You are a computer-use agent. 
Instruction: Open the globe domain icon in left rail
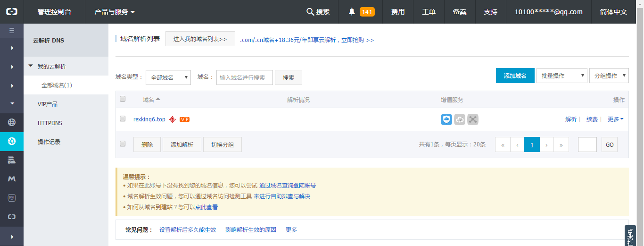point(12,122)
